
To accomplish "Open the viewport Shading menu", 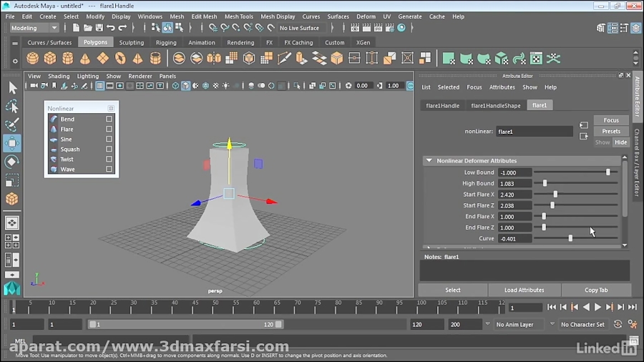I will tap(59, 77).
